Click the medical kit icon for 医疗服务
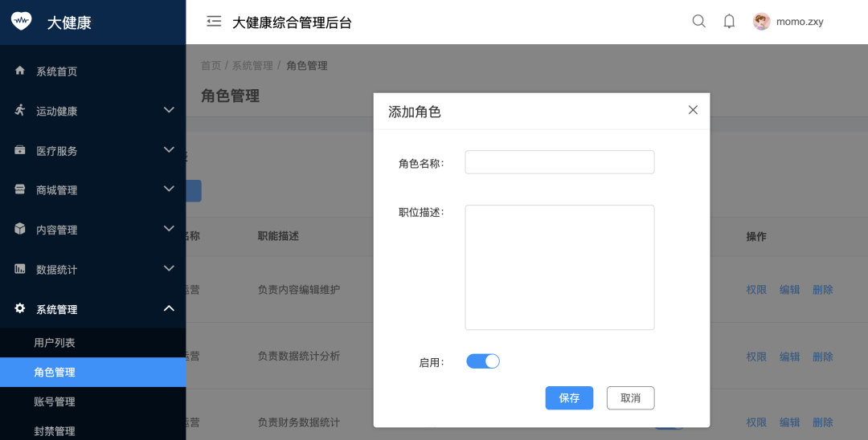The width and height of the screenshot is (868, 440). point(20,150)
